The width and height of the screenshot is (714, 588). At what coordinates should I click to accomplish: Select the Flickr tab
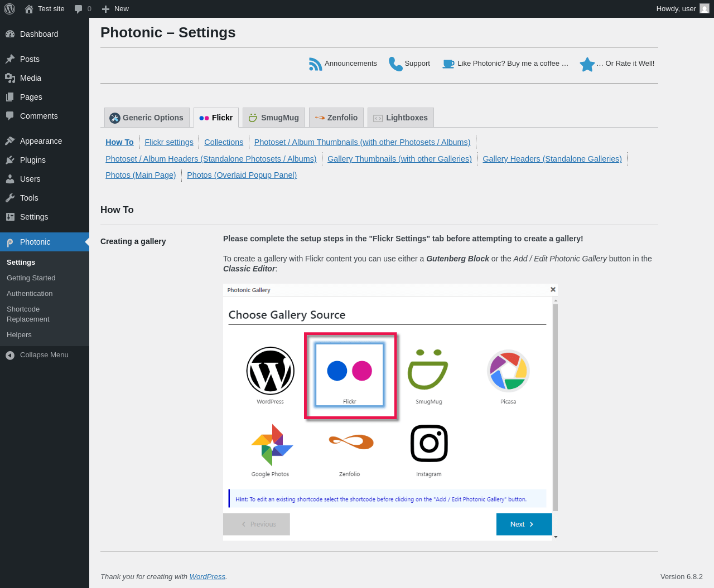216,118
